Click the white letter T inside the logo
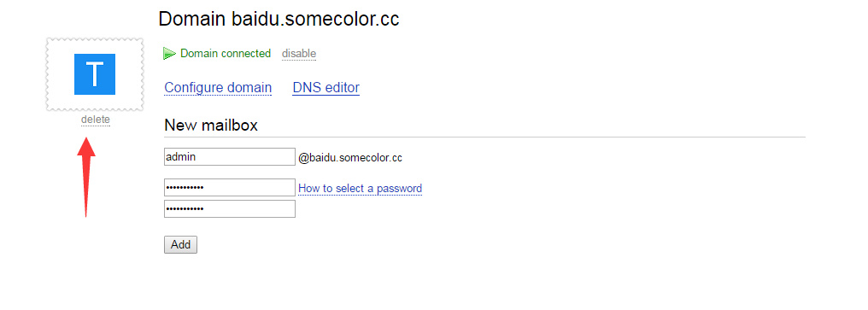The image size is (868, 310). pyautogui.click(x=95, y=74)
